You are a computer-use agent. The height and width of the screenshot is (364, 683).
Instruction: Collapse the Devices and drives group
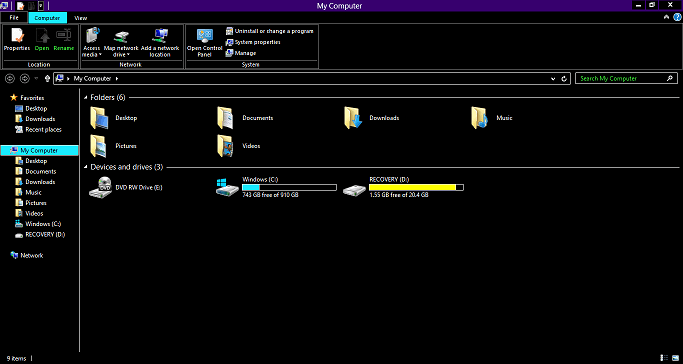[x=86, y=167]
